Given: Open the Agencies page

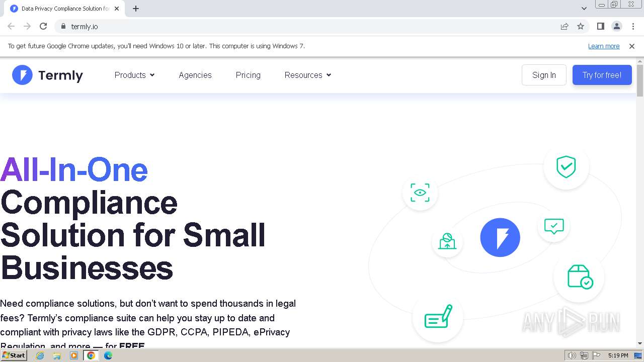Looking at the screenshot, I should [x=195, y=75].
